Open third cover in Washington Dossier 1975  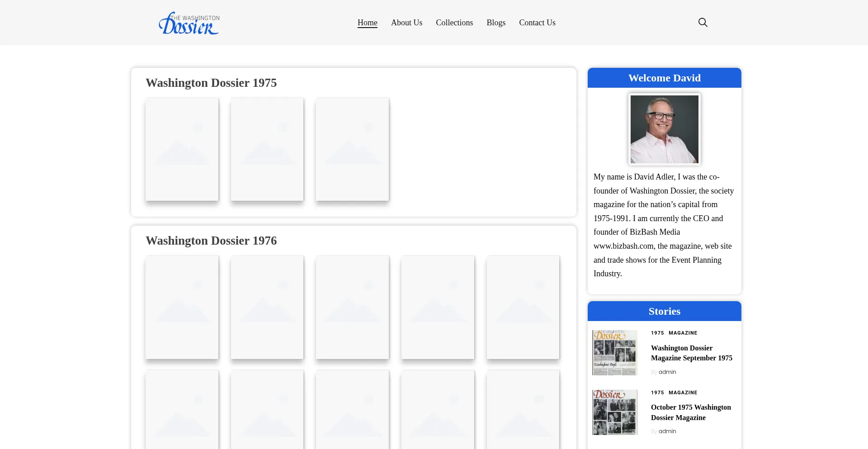[x=352, y=149]
